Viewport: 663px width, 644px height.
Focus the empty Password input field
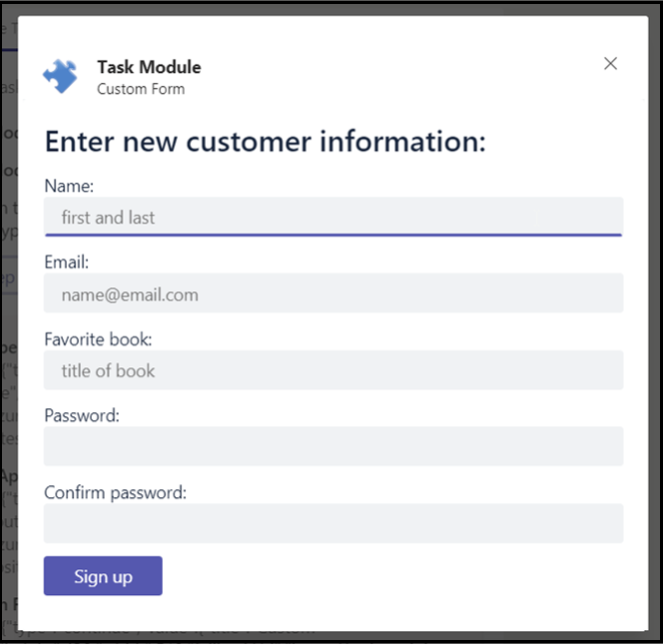pyautogui.click(x=333, y=446)
